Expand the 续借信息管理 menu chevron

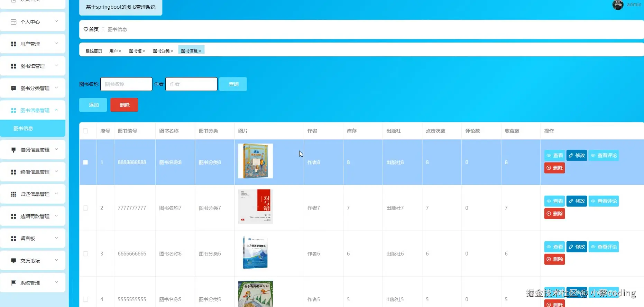56,171
